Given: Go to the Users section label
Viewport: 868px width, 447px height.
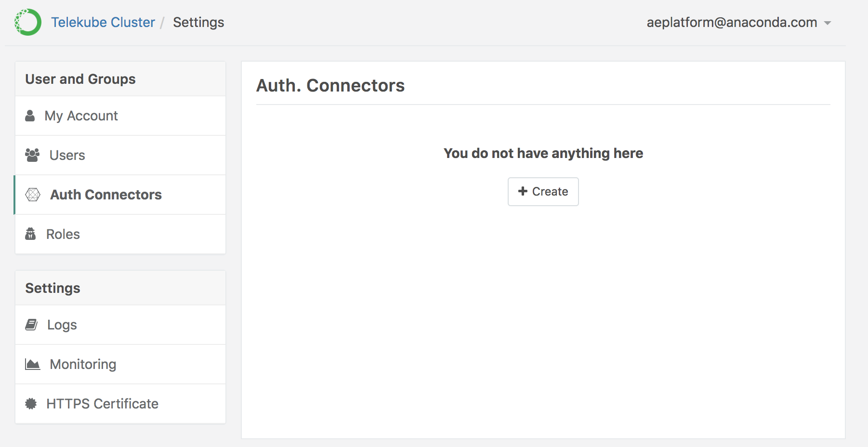Looking at the screenshot, I should click(x=67, y=155).
